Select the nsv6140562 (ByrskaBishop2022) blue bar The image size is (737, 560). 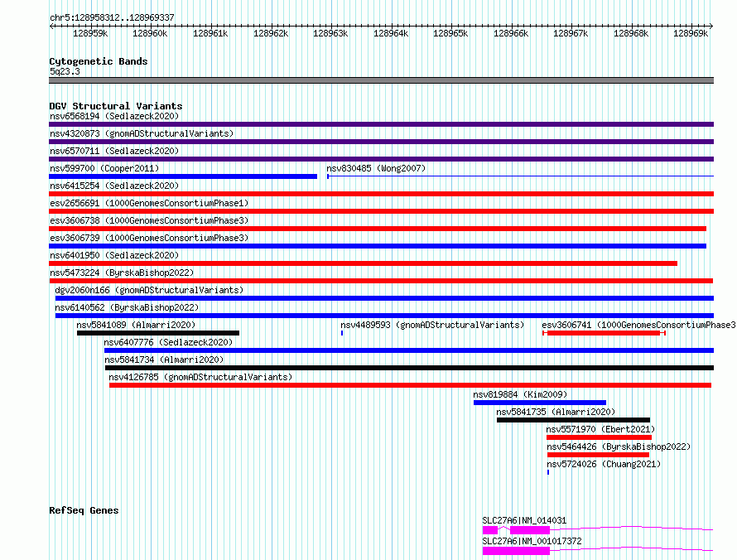[384, 316]
